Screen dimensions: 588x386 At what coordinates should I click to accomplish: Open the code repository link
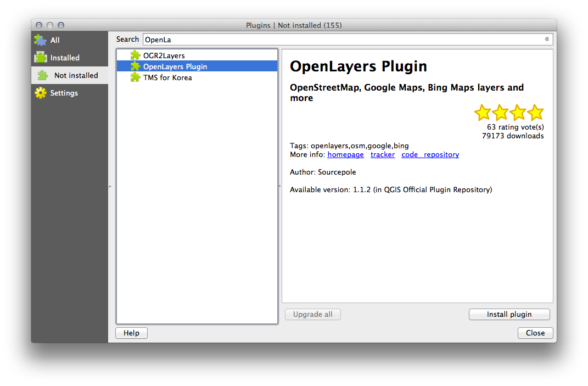pyautogui.click(x=430, y=155)
